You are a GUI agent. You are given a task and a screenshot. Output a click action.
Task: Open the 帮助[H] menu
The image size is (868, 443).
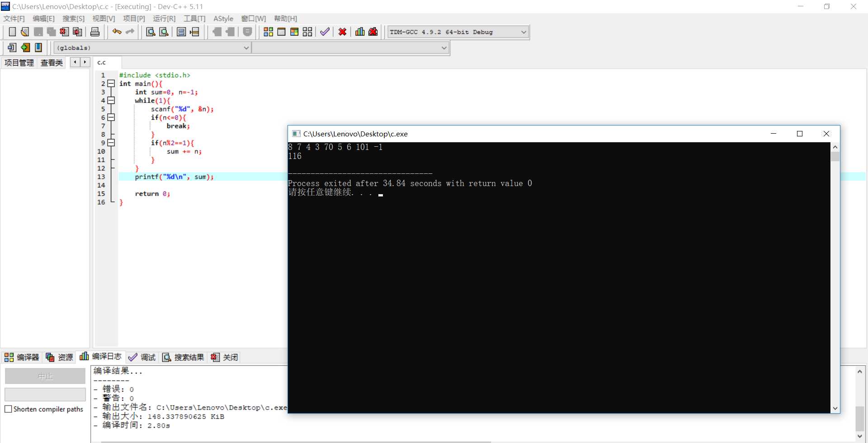(x=286, y=19)
